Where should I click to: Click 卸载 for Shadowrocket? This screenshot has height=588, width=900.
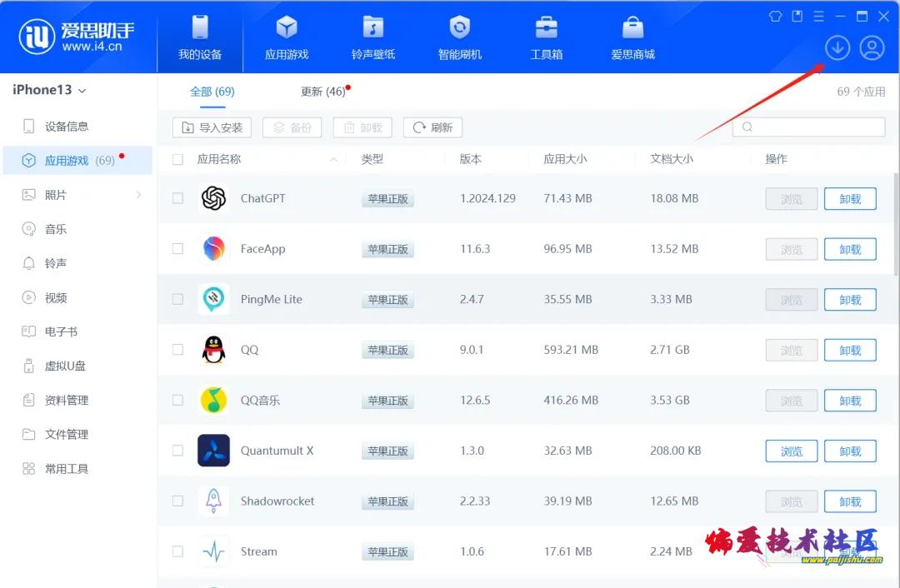click(x=850, y=501)
